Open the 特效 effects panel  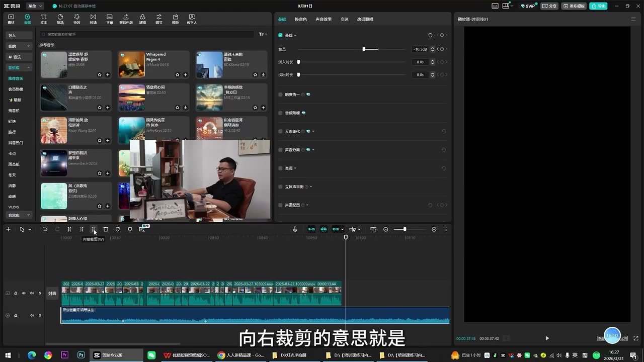pyautogui.click(x=76, y=19)
